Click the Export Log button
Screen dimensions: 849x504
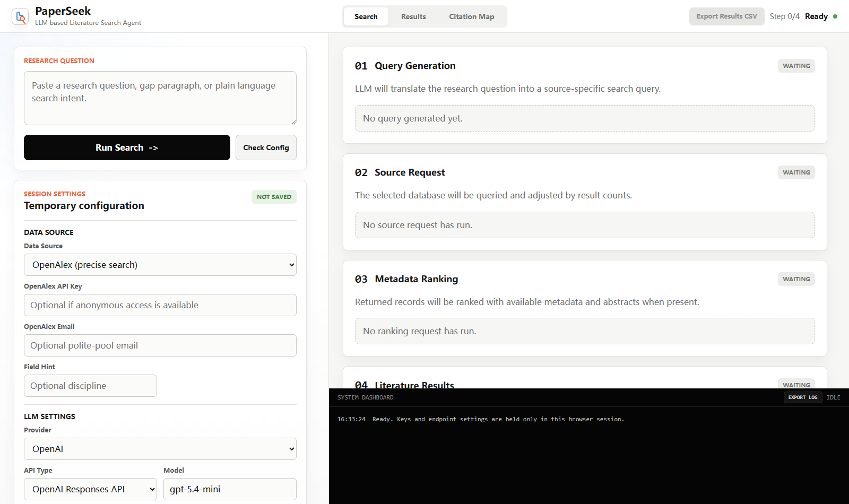click(x=803, y=397)
